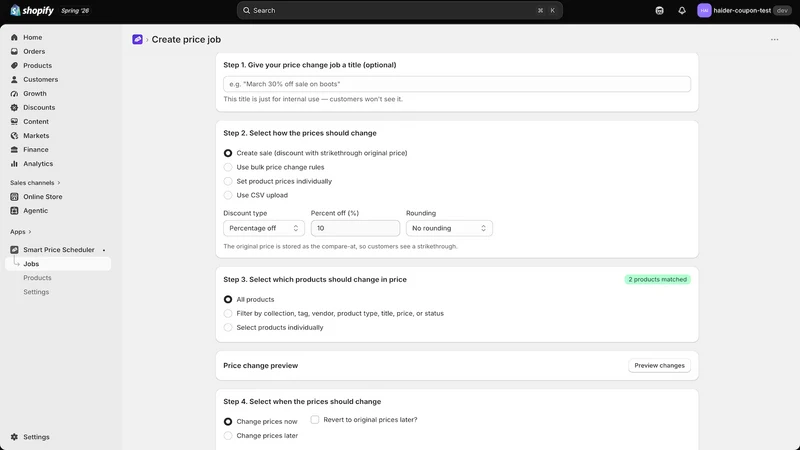Screen dimensions: 800x450
Task: Open the haider-coupon-test store menu
Action: coord(746,10)
